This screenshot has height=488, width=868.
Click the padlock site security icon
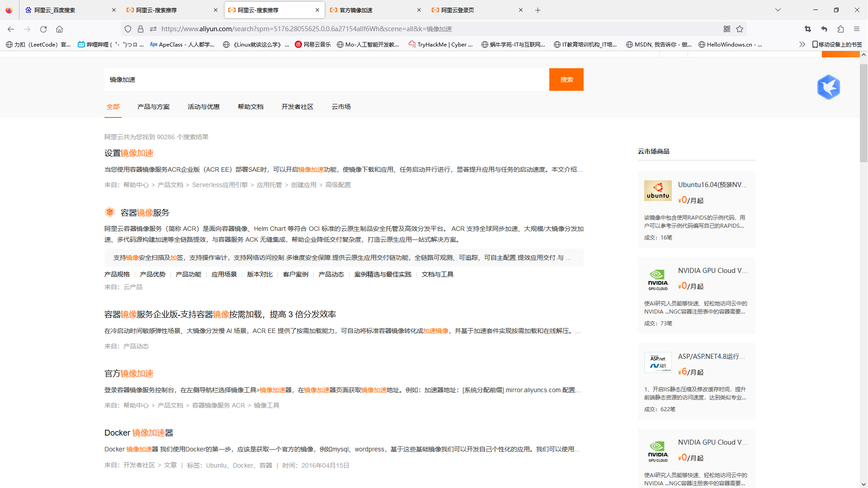[x=141, y=29]
